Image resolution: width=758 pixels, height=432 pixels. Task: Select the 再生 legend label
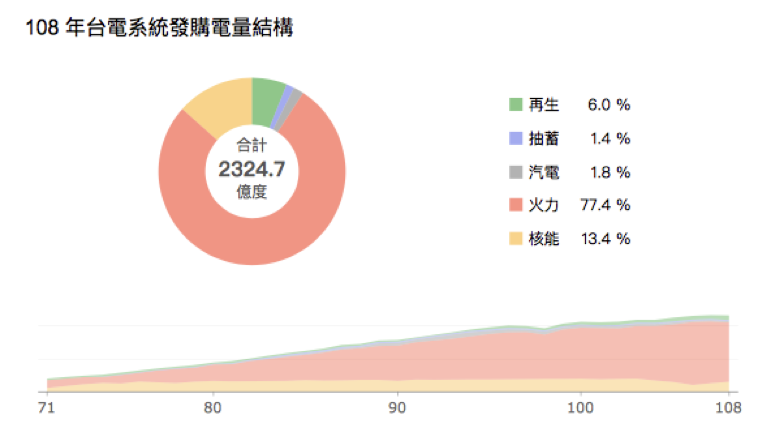click(x=544, y=104)
